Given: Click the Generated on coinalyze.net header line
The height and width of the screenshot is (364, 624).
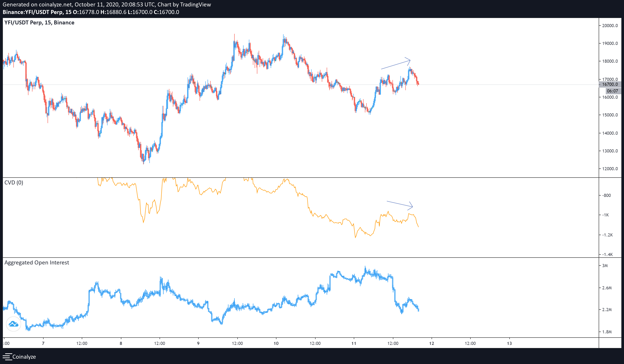Looking at the screenshot, I should tap(107, 5).
